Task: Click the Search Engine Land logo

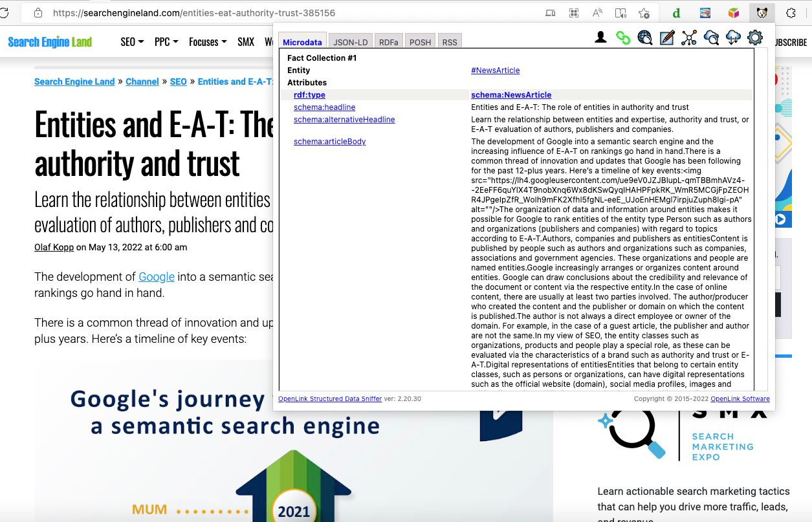Action: pos(50,42)
